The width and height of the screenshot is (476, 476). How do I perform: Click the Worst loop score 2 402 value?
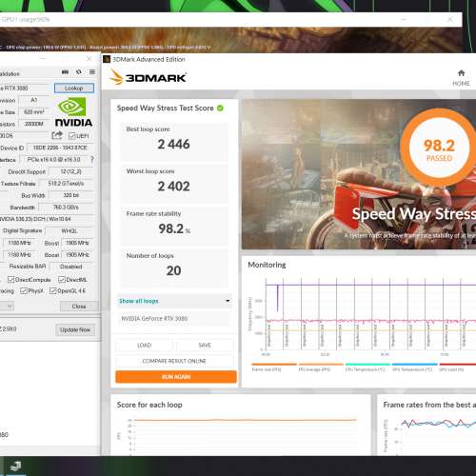pyautogui.click(x=174, y=187)
